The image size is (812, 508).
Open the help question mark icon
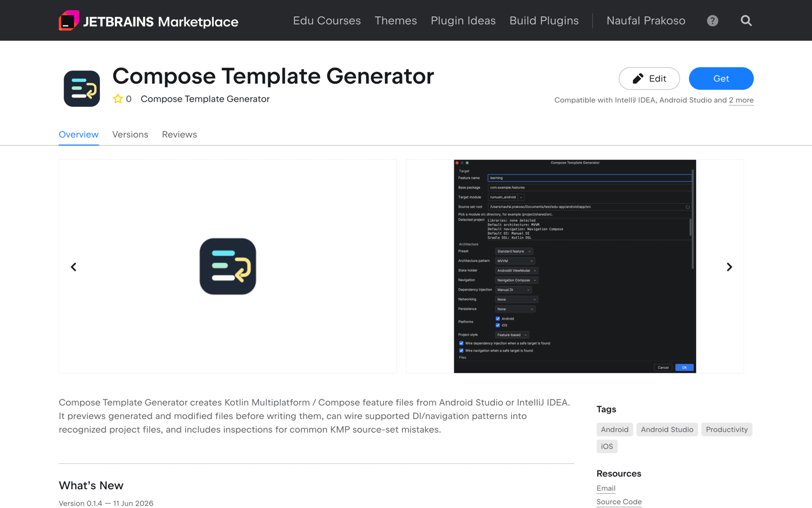click(x=713, y=21)
